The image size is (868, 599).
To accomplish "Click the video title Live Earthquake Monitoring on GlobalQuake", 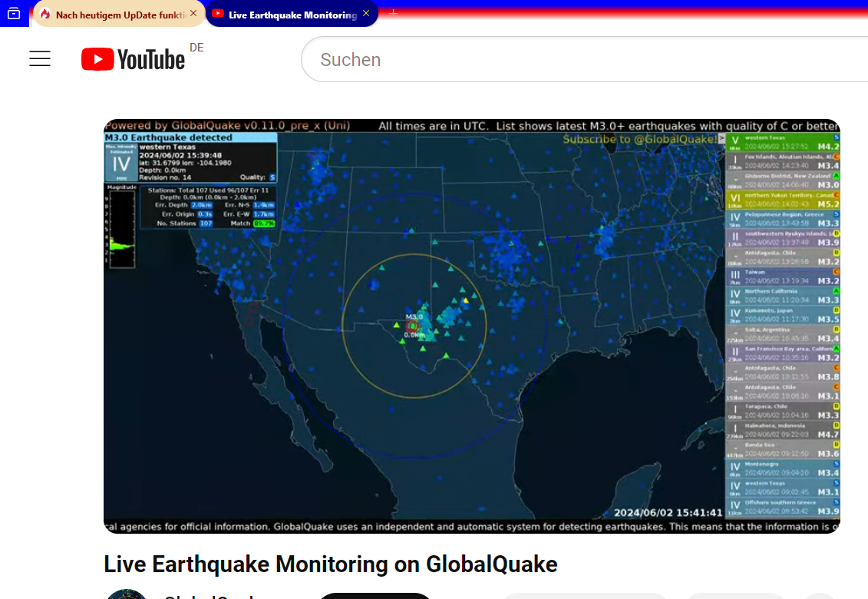I will coord(331,564).
